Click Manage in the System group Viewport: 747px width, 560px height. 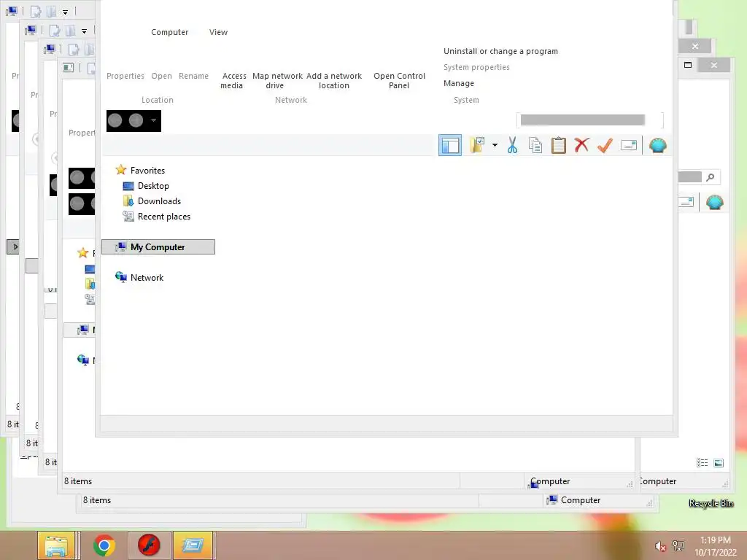coord(459,83)
